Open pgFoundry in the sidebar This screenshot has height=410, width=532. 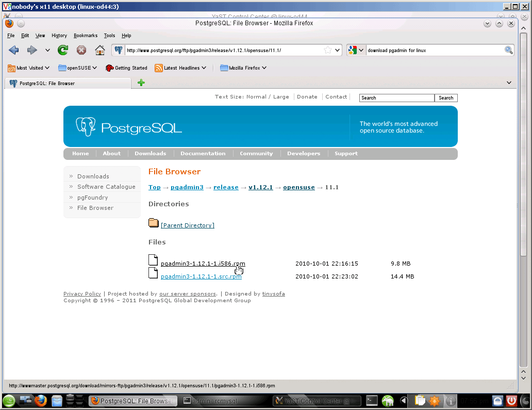click(93, 198)
